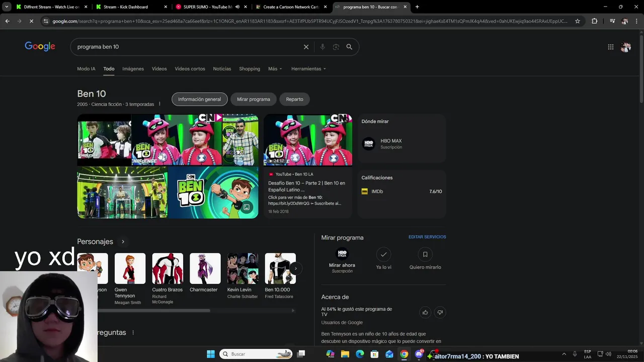Switch to the Create a Cartoon Network tab
Viewport: 644px width, 362px height.
point(291,7)
